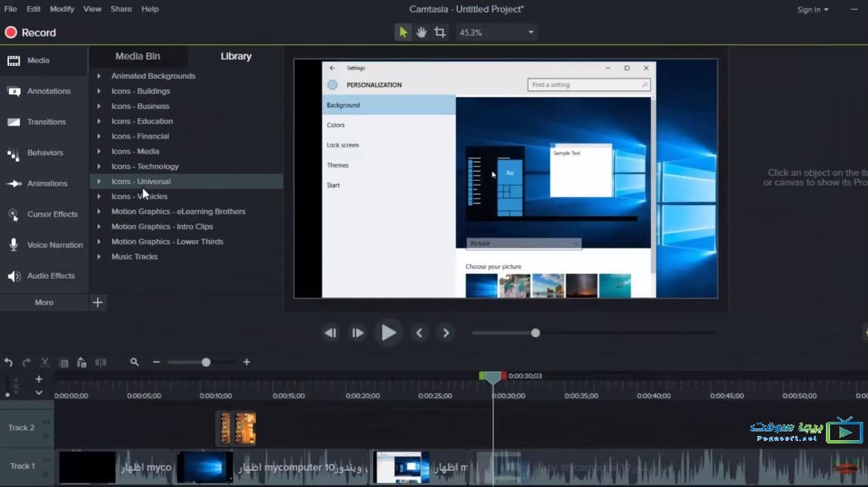Open the Edit menu
Viewport: 868px width, 487px height.
(x=33, y=9)
